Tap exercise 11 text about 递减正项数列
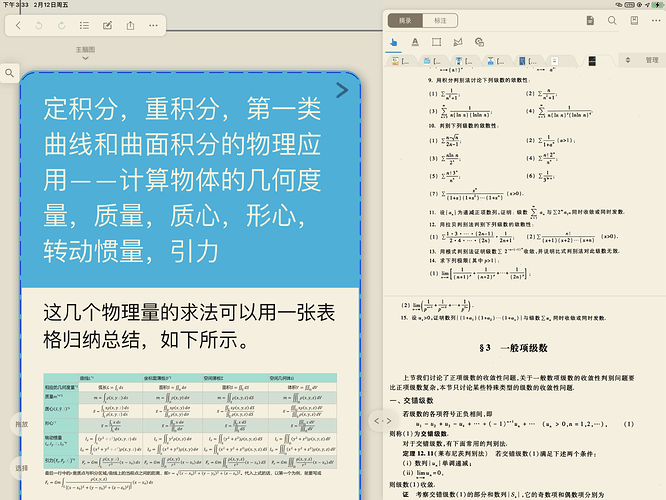666x500 pixels. [526, 212]
